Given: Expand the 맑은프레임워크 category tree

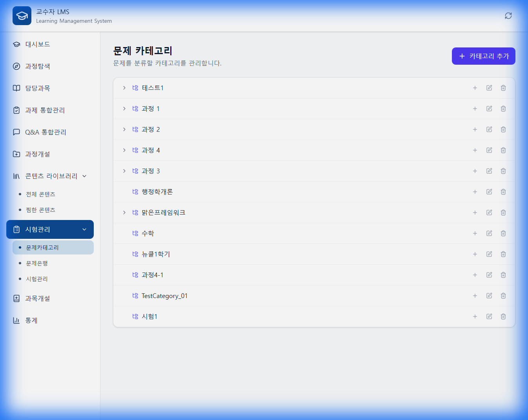Looking at the screenshot, I should 124,213.
